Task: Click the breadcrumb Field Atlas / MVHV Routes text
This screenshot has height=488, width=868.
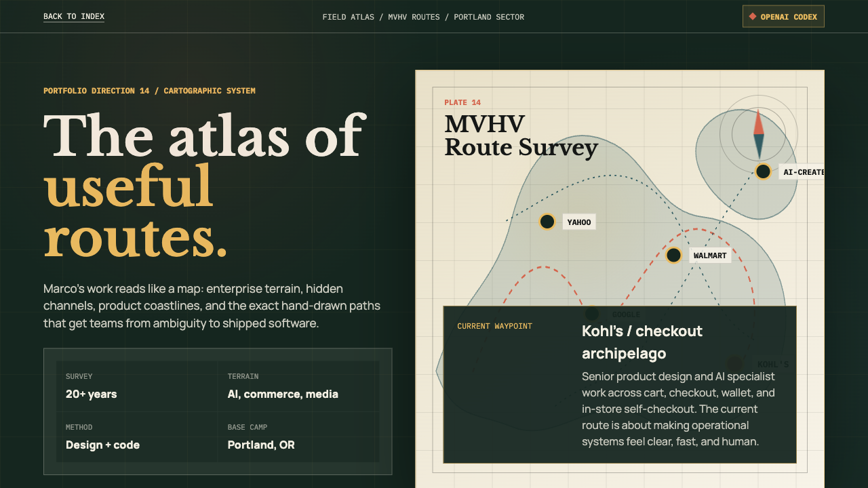Action: pos(423,17)
